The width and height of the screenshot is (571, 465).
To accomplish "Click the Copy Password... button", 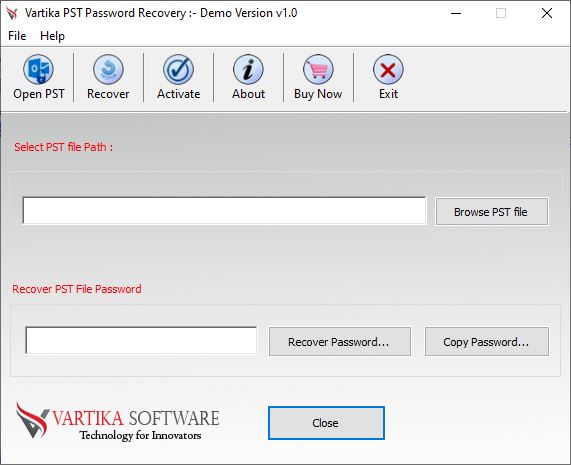I will tap(487, 342).
